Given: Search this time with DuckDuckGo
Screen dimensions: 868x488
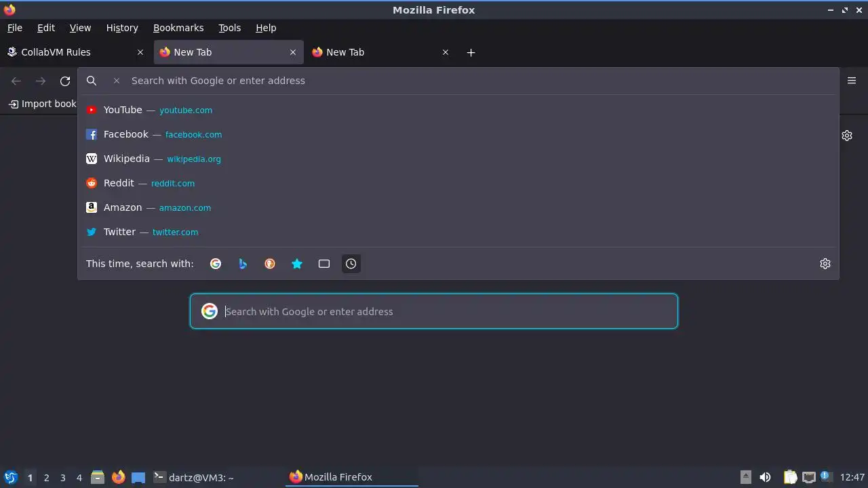Looking at the screenshot, I should tap(270, 264).
